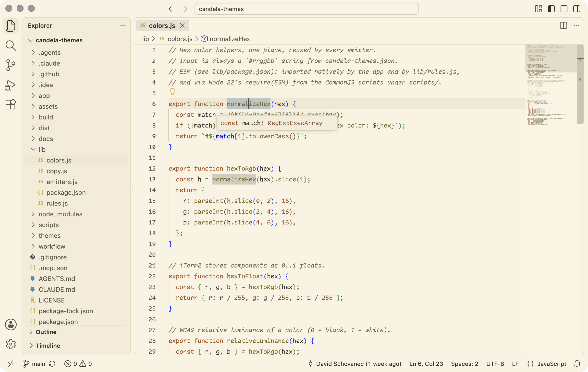Image resolution: width=588 pixels, height=372 pixels.
Task: Open AGENTS.md in the explorer
Action: click(x=76, y=279)
